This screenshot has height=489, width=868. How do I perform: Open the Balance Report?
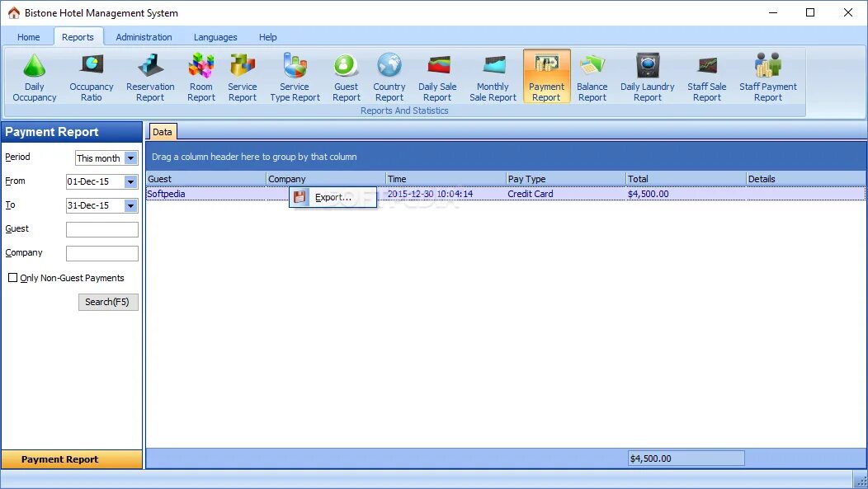[x=592, y=78]
